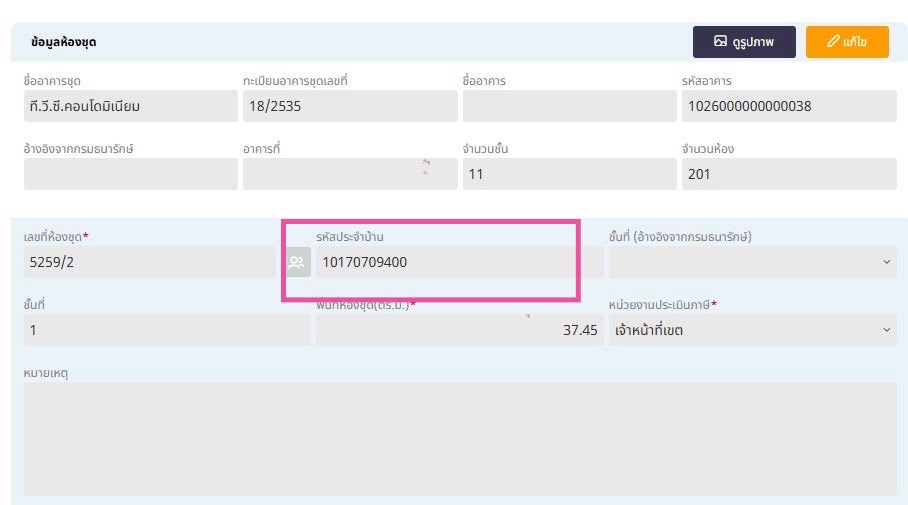Select the empty อาคารที่ field
Image resolution: width=908 pixels, height=505 pixels.
pos(340,174)
